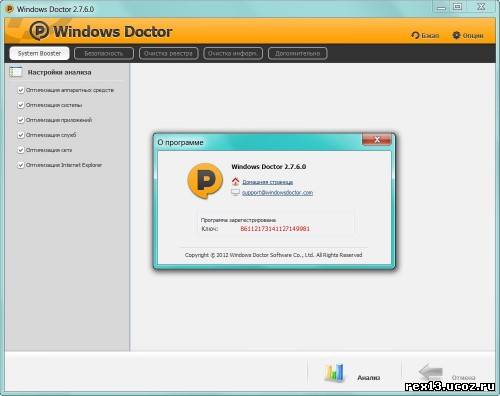
Task: Click the backup arrow icon in header
Action: (415, 35)
